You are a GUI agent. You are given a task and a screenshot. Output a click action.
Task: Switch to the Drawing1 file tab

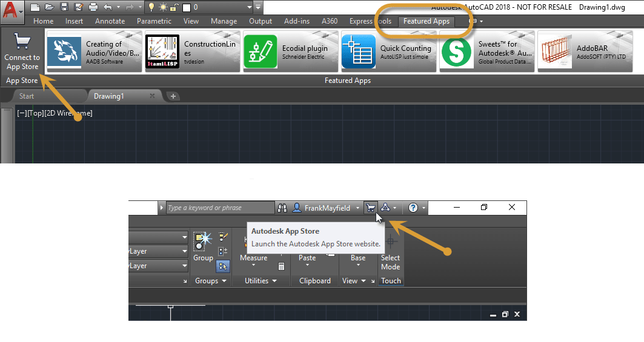pyautogui.click(x=109, y=96)
